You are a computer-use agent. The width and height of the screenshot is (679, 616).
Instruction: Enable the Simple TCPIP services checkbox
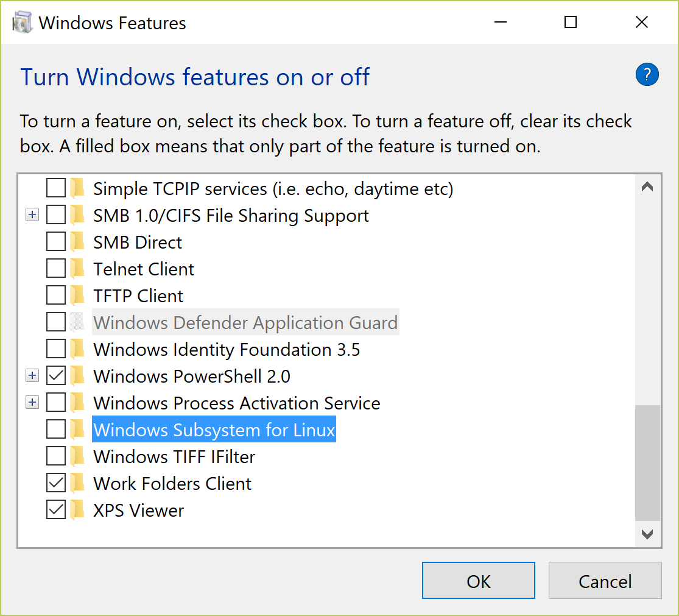point(56,188)
